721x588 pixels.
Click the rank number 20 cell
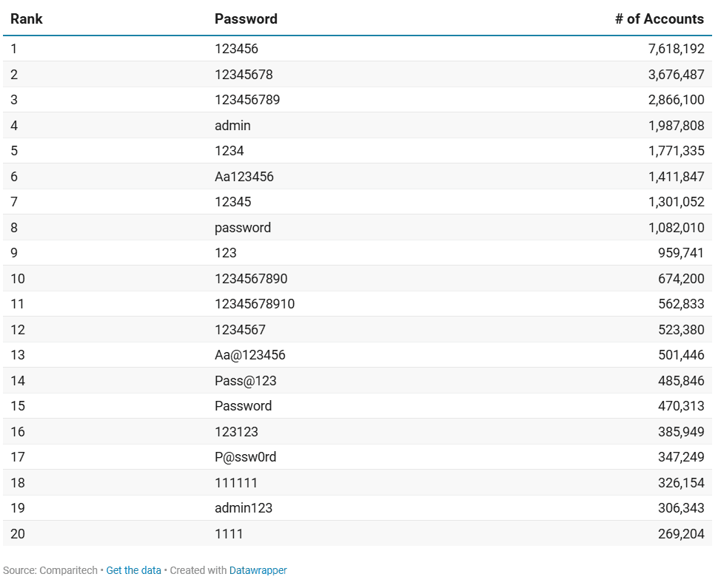(x=18, y=534)
